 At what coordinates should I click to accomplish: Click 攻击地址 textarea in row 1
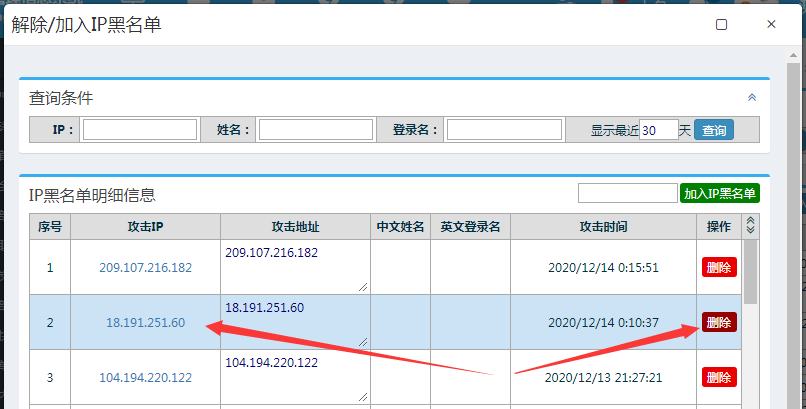pos(295,267)
